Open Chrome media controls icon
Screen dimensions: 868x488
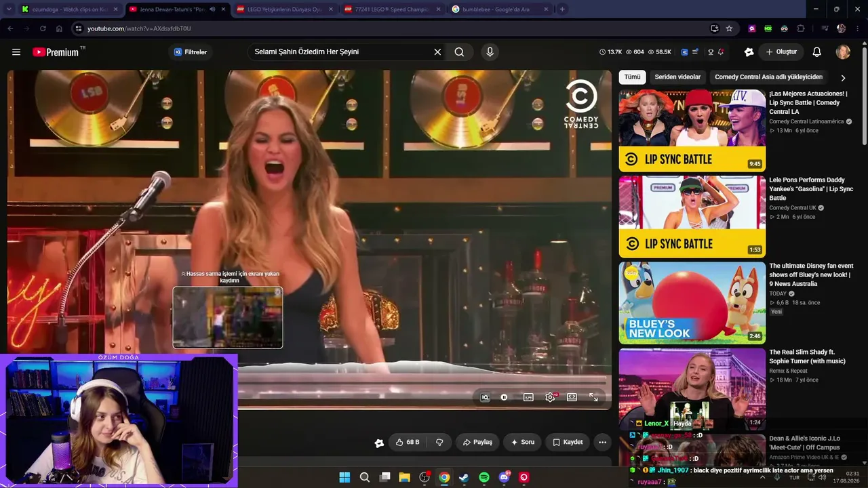(825, 28)
